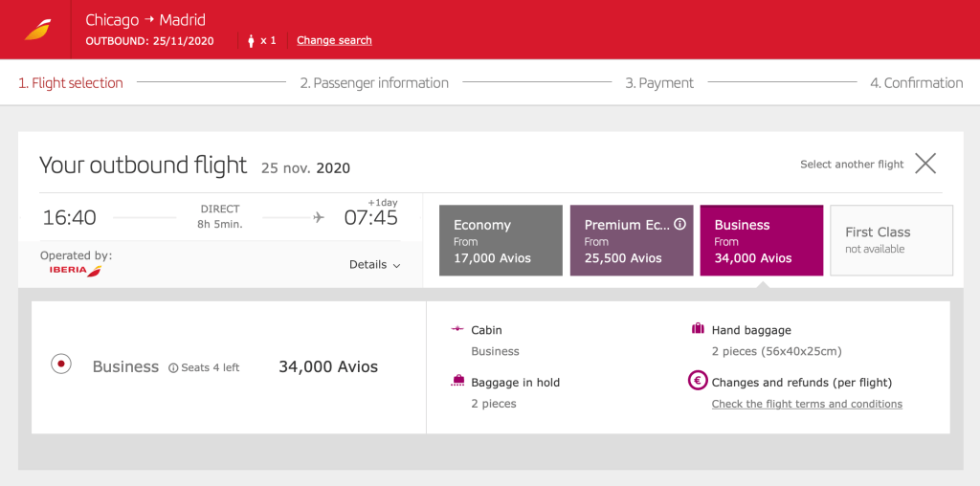Expand the flight Details dropdown
This screenshot has width=980, height=486.
click(x=374, y=265)
